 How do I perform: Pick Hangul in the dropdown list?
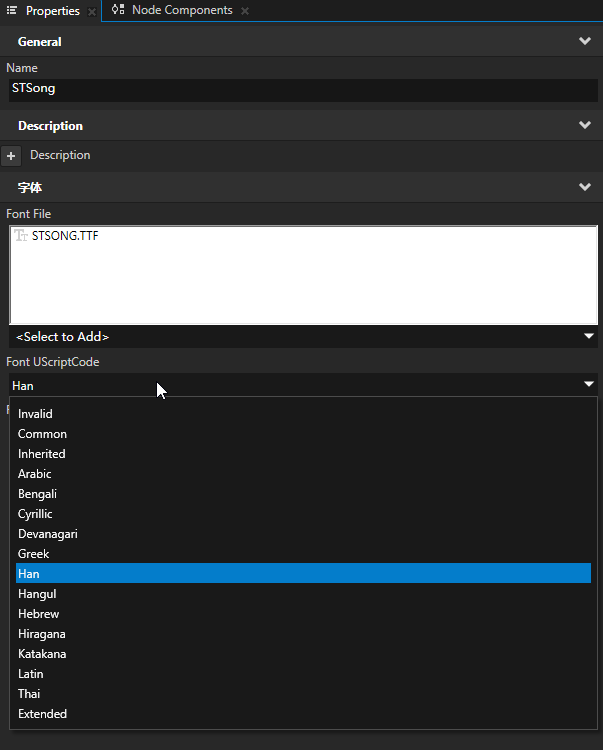(303, 594)
